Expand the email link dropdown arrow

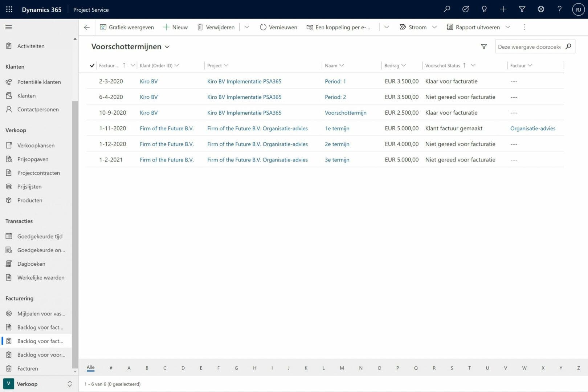pyautogui.click(x=387, y=27)
